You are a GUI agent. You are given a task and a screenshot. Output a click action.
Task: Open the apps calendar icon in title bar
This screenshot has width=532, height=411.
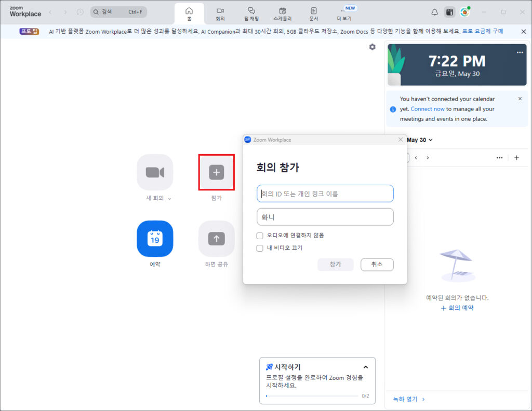449,12
